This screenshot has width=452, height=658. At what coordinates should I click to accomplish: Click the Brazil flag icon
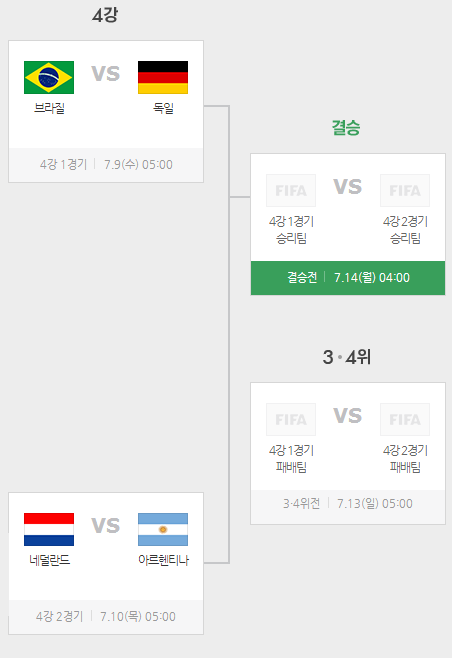(x=49, y=77)
